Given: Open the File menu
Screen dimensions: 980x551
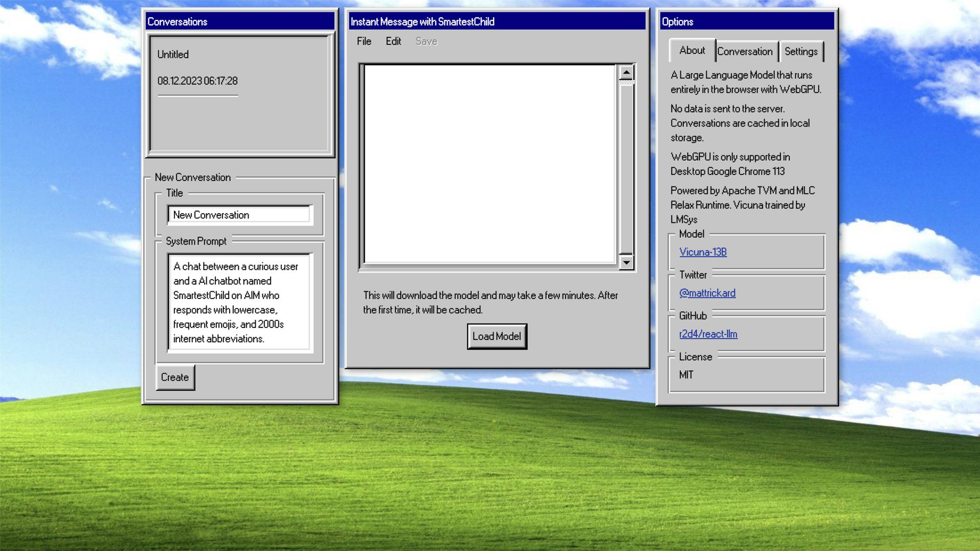Looking at the screenshot, I should click(364, 41).
